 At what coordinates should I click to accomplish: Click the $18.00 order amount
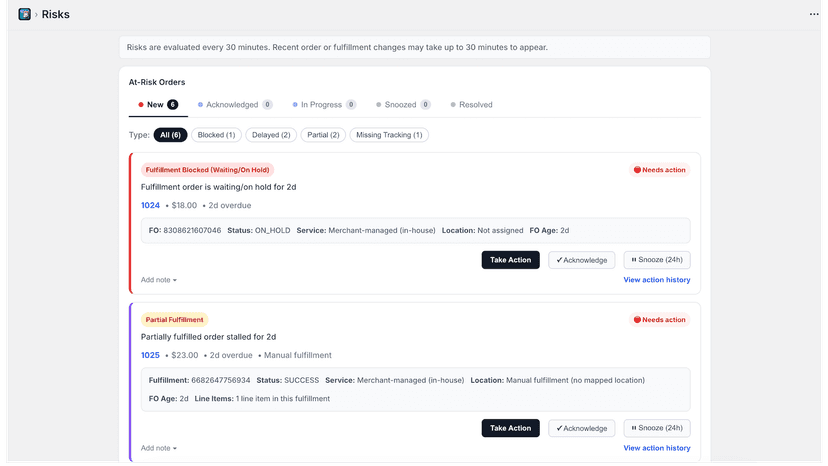click(x=184, y=206)
